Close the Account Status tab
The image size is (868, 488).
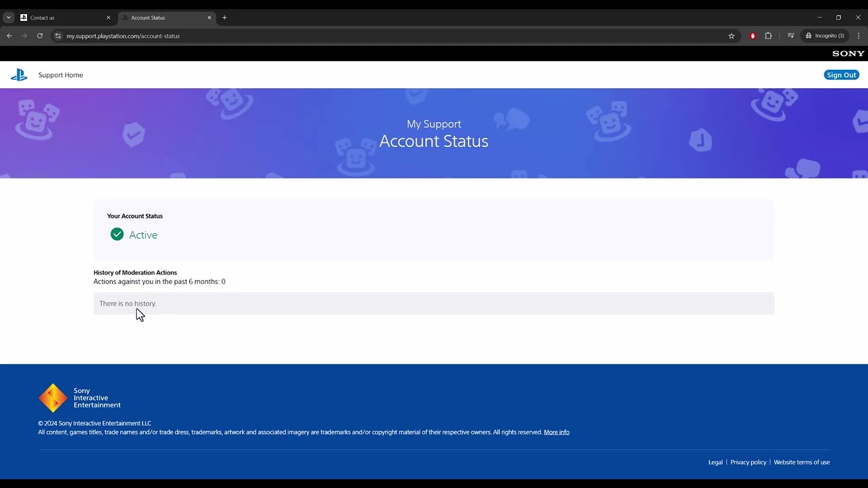coord(209,18)
